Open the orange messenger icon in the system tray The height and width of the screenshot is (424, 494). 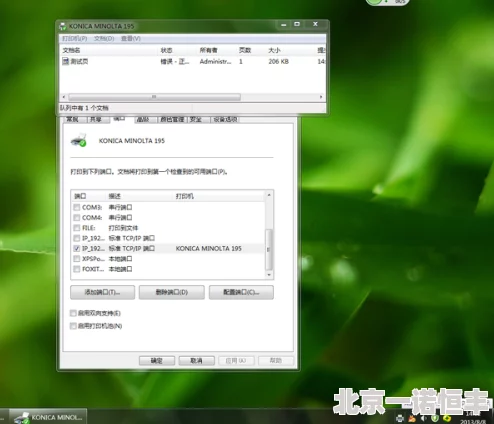(x=412, y=418)
